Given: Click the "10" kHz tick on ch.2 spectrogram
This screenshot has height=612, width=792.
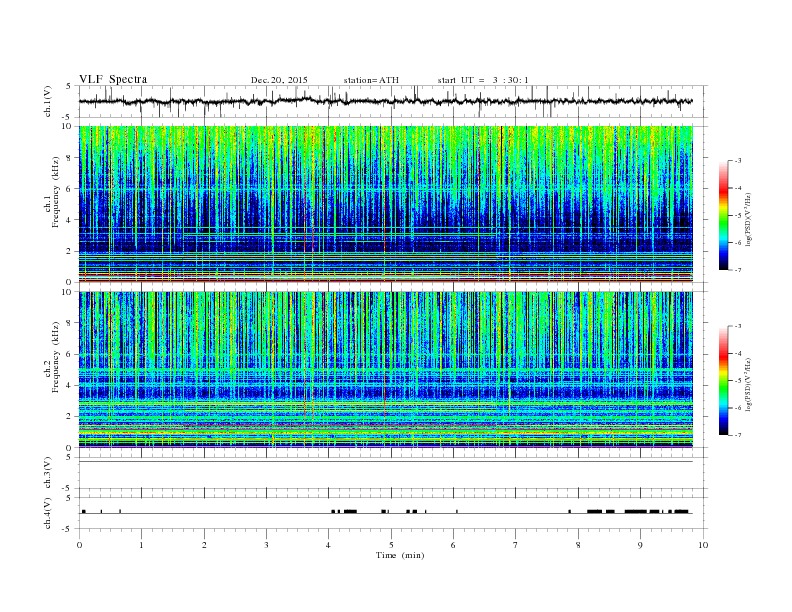Looking at the screenshot, I should point(68,292).
